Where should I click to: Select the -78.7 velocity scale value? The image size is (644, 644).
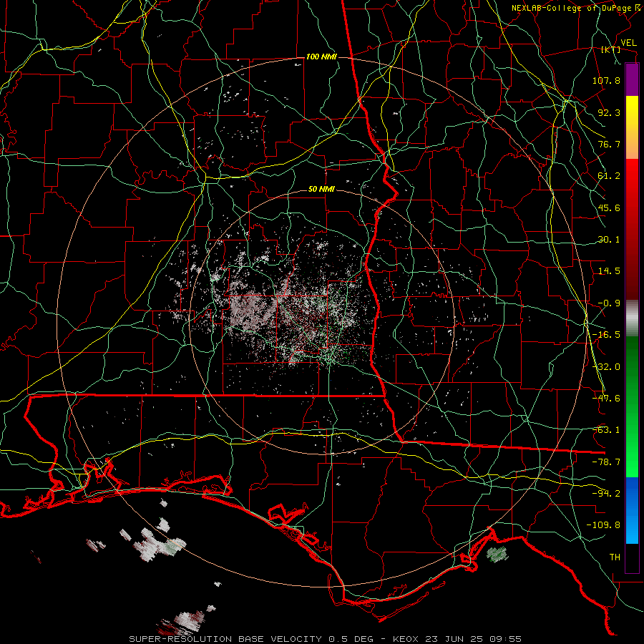(606, 462)
